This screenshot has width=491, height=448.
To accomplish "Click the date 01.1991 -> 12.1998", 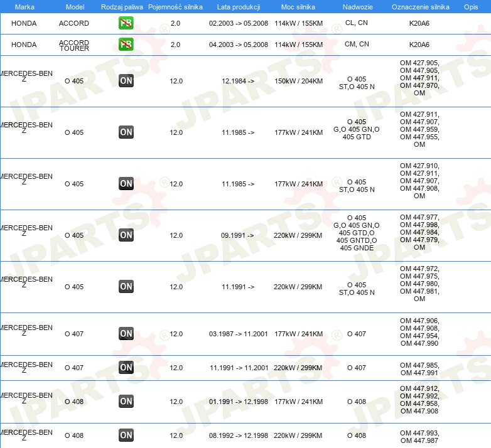I will coord(239,402).
